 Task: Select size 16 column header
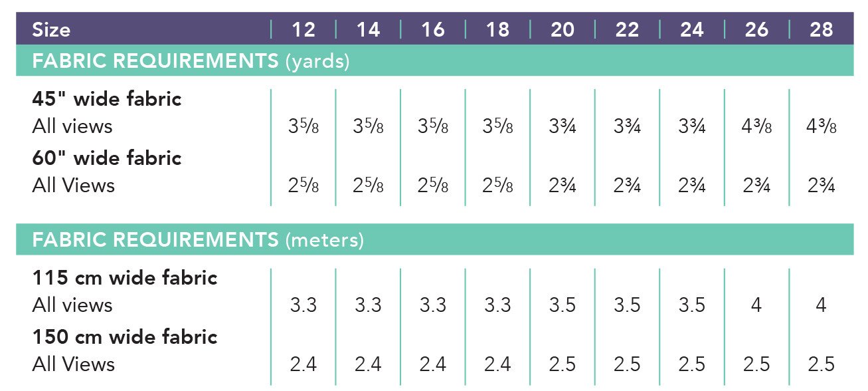click(433, 30)
